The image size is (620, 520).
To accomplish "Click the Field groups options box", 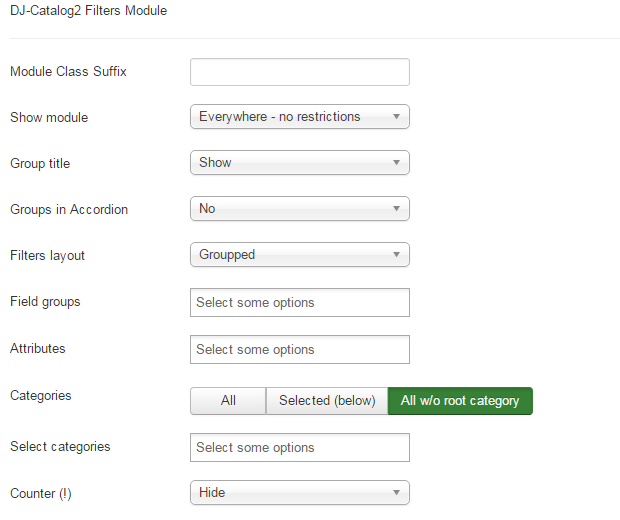I will point(299,303).
